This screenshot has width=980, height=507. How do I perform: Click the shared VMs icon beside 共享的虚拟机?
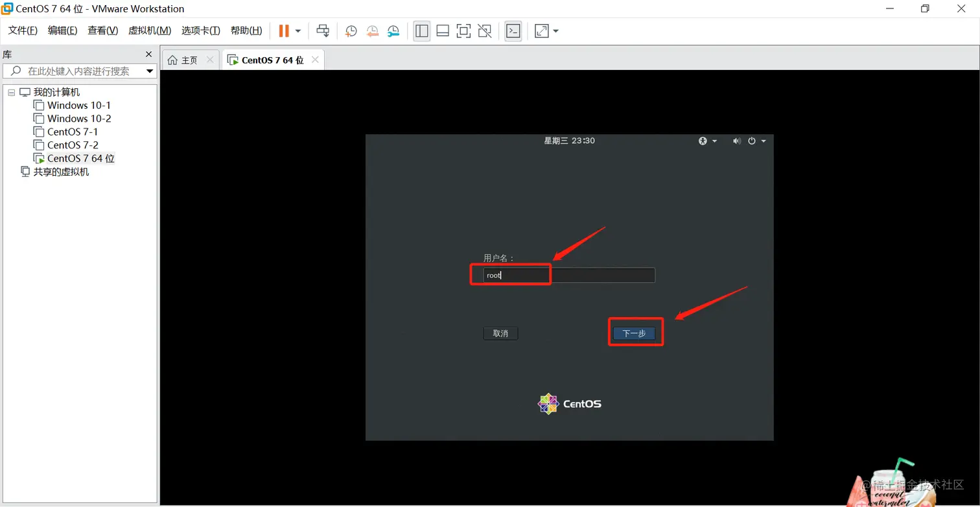25,172
